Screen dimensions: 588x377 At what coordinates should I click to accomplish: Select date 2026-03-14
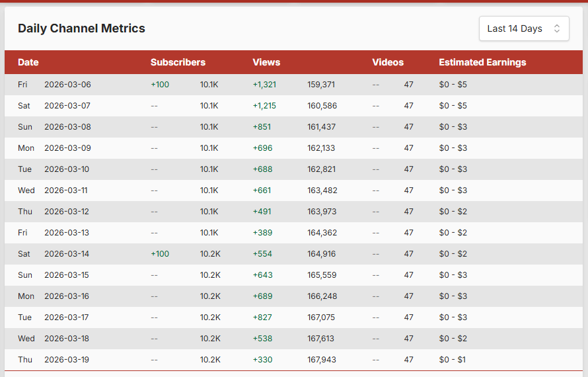click(x=67, y=254)
